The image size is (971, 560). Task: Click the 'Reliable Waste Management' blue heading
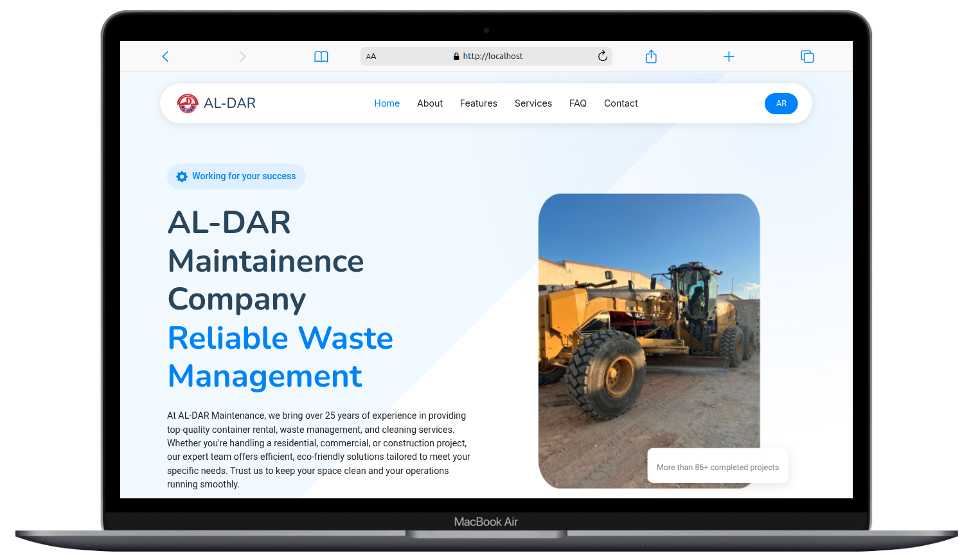pyautogui.click(x=280, y=357)
